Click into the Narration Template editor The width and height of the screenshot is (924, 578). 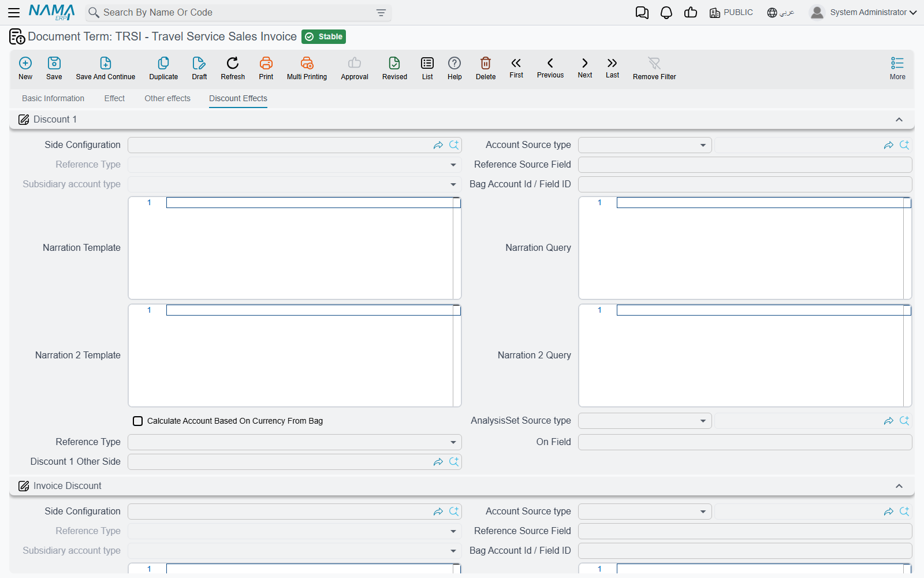point(295,248)
